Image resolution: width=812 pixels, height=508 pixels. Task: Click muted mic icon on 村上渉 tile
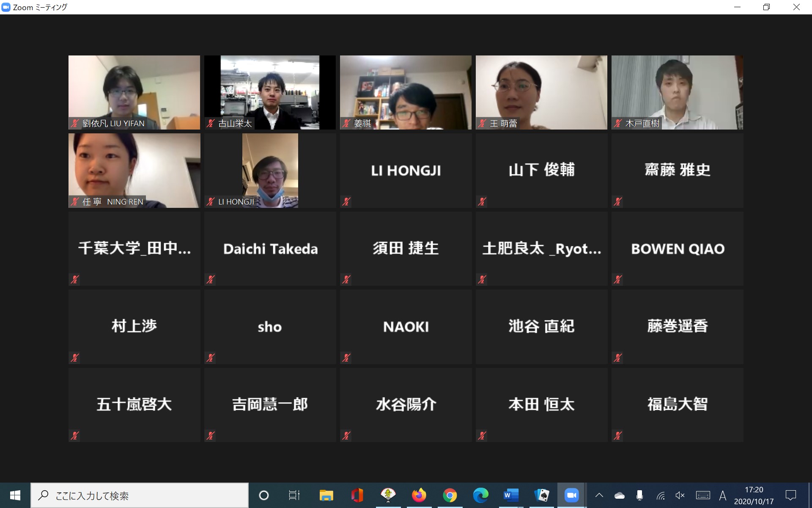point(75,358)
